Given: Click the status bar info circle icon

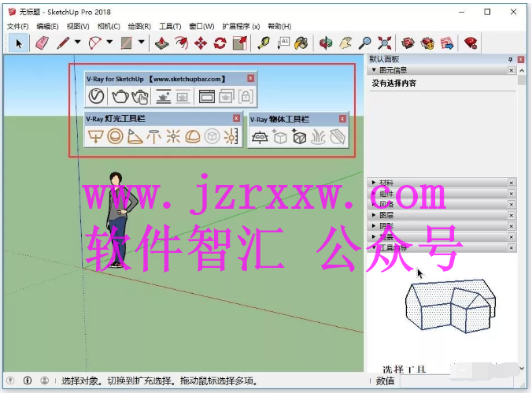Looking at the screenshot, I should (x=28, y=380).
